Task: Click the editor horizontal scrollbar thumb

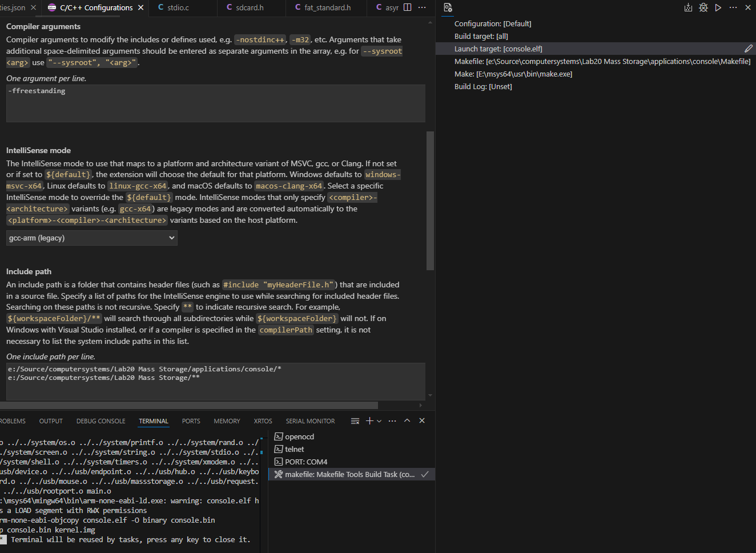Action: pyautogui.click(x=189, y=405)
